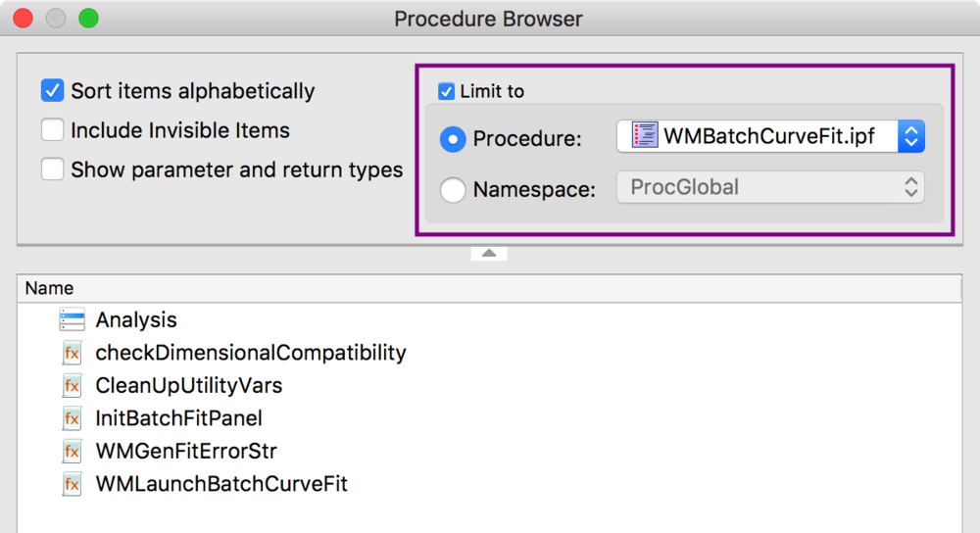Uncheck Sort items alphabetically

(53, 90)
